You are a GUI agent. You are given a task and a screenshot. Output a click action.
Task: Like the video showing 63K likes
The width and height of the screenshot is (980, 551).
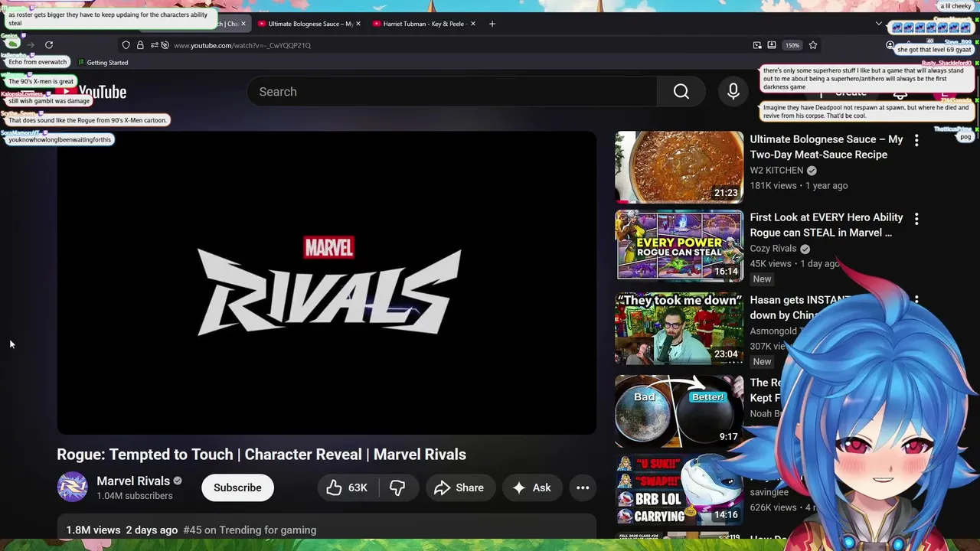(348, 487)
